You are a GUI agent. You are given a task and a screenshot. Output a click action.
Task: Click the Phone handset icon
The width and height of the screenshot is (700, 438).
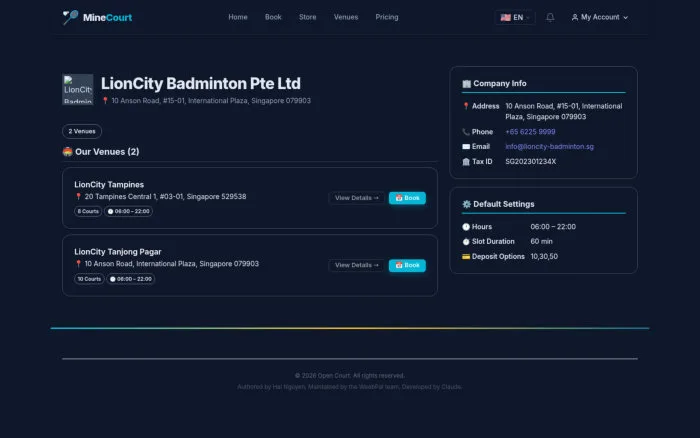click(x=466, y=132)
